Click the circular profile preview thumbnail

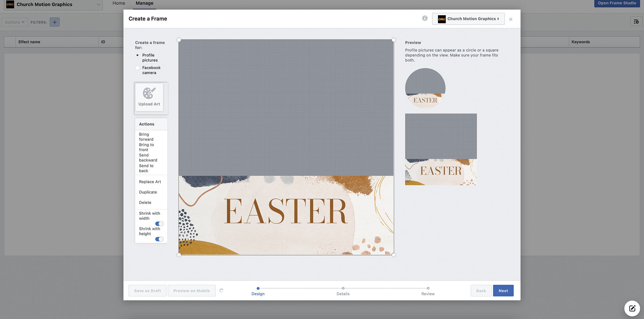pos(425,88)
